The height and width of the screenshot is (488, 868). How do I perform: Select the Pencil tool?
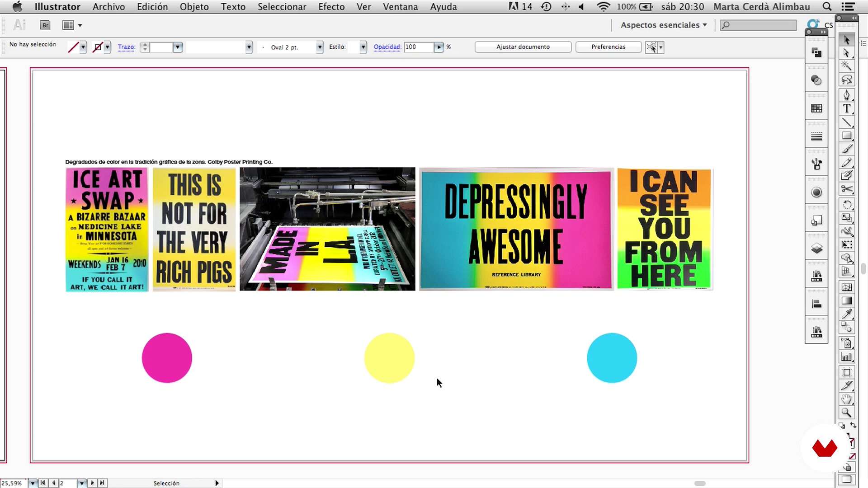(x=847, y=163)
